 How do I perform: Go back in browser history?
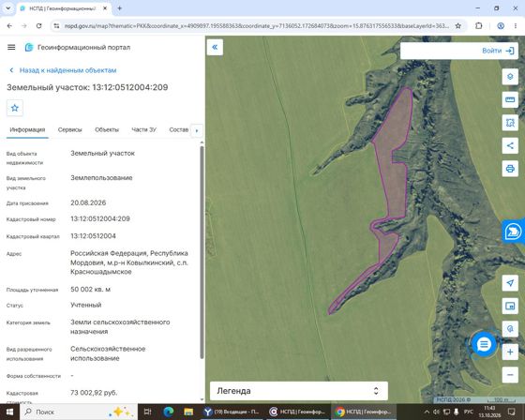point(9,26)
